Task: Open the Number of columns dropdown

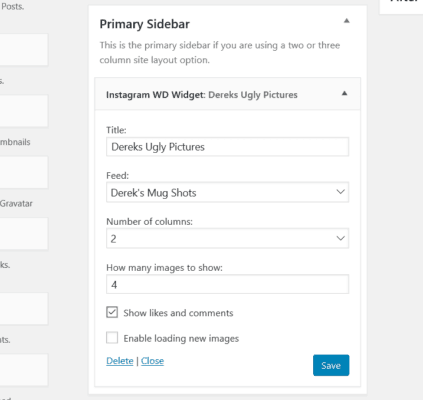Action: point(227,238)
